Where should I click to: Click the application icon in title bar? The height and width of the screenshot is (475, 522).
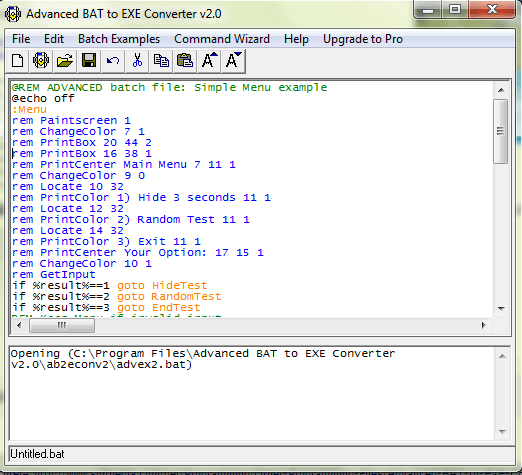13,14
